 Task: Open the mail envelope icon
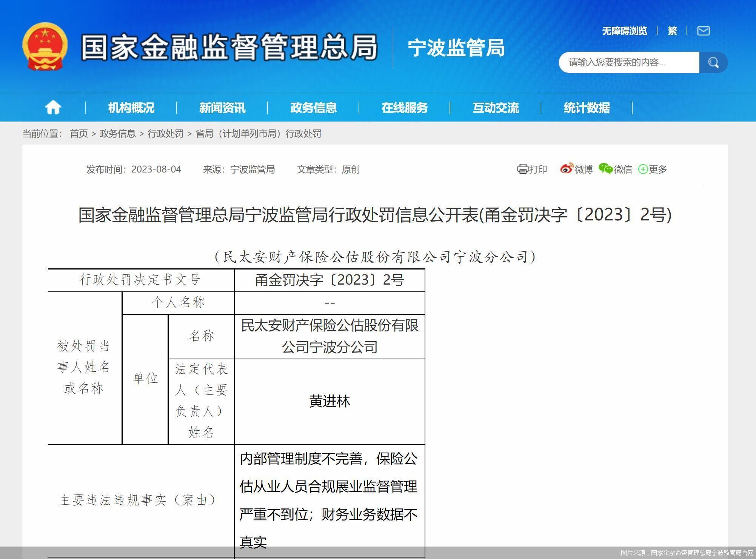(x=703, y=31)
